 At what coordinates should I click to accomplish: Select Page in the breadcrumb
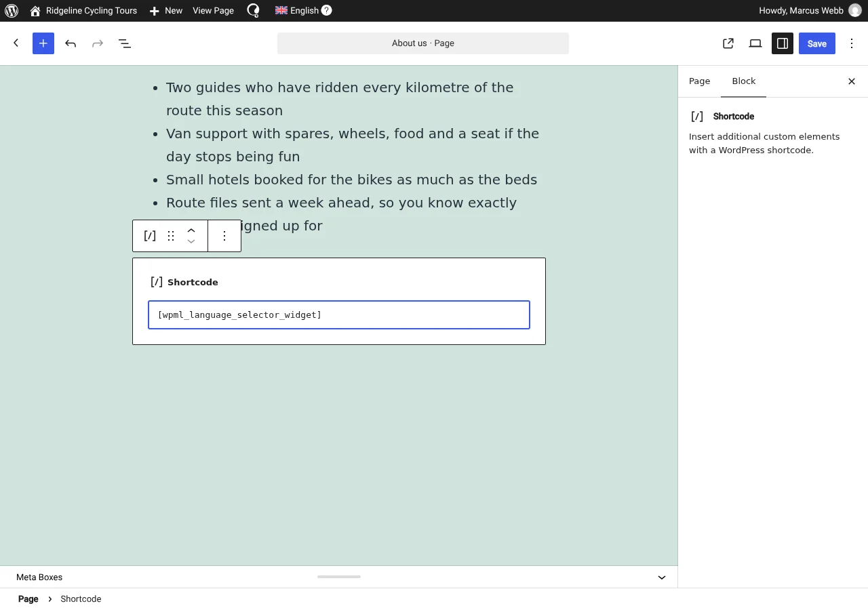[x=28, y=599]
